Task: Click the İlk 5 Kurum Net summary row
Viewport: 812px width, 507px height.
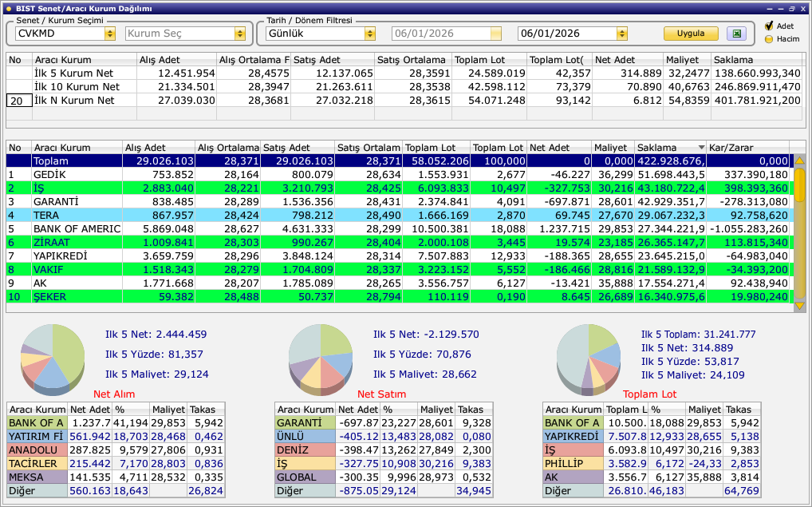Action: click(404, 73)
